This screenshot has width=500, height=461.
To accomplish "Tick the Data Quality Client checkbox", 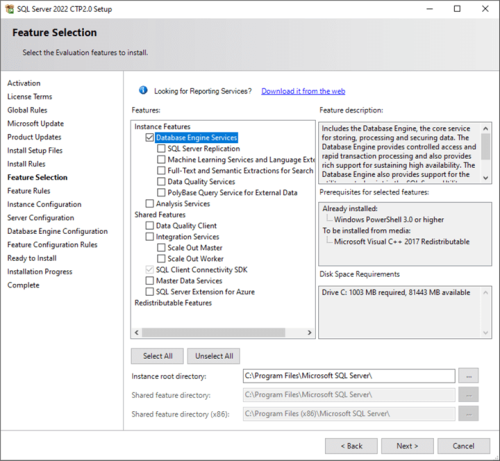I will coord(150,225).
